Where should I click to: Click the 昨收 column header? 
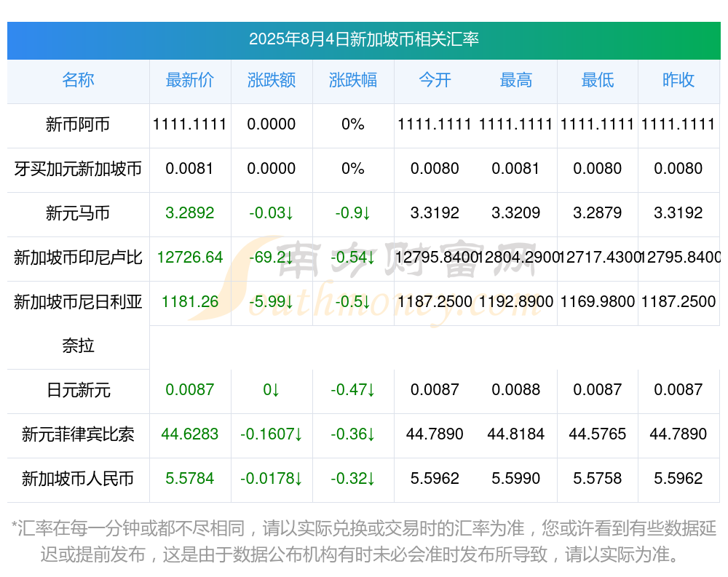tap(678, 80)
